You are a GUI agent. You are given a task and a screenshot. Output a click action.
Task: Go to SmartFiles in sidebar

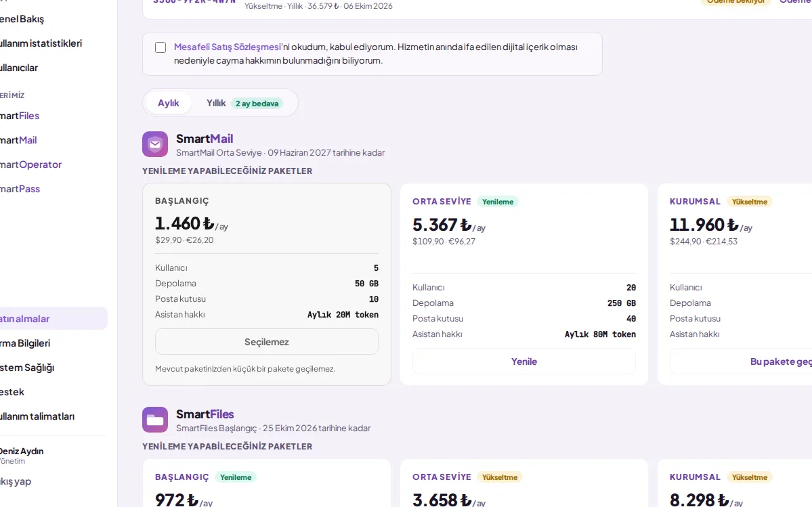20,116
